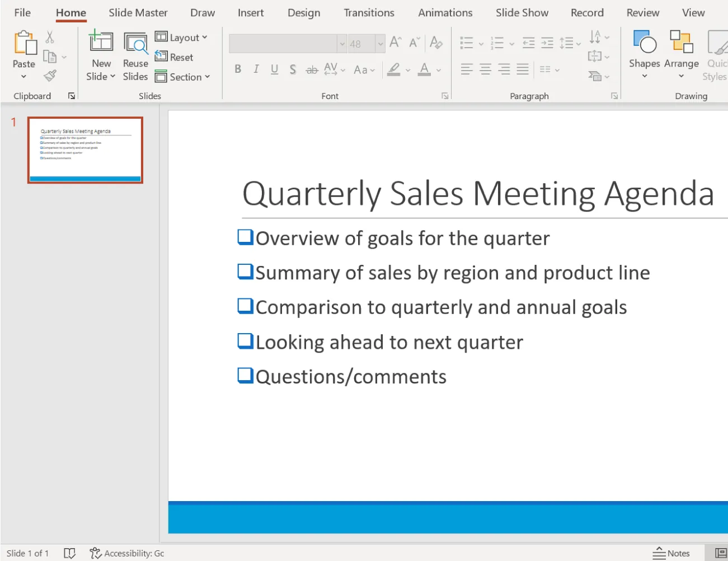728x561 pixels.
Task: Select the Format Painter tool
Action: [x=50, y=75]
